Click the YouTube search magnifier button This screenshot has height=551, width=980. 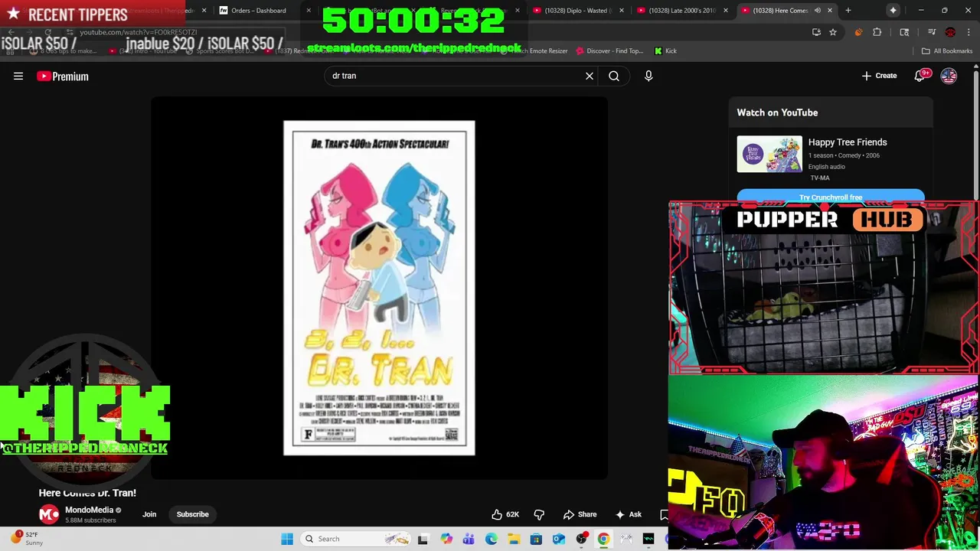614,76
